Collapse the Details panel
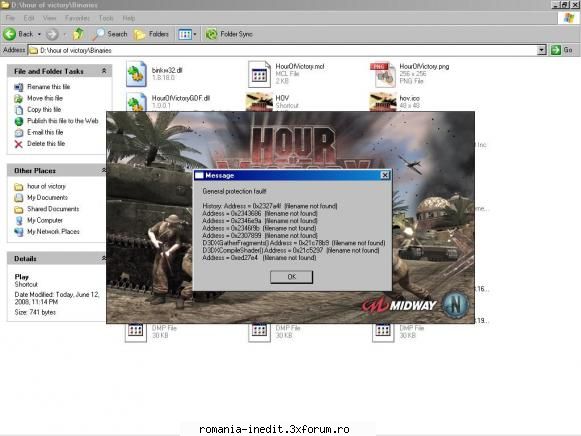This screenshot has height=436, width=581. coord(104,258)
